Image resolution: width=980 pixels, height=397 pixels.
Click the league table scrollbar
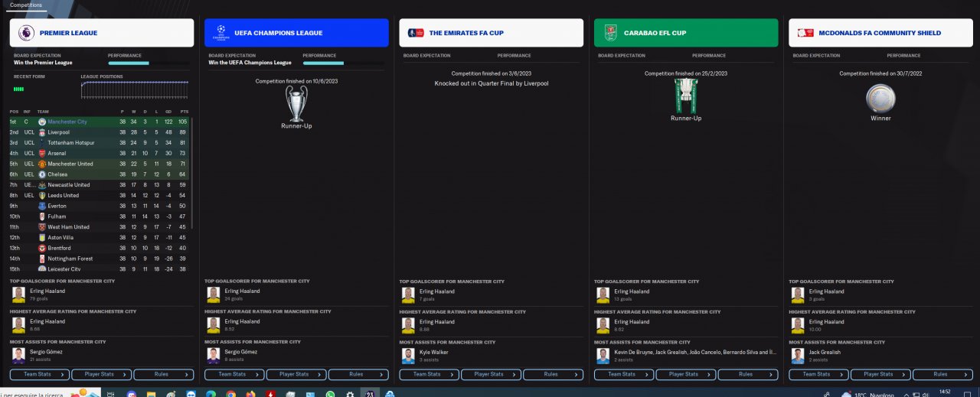[192, 172]
